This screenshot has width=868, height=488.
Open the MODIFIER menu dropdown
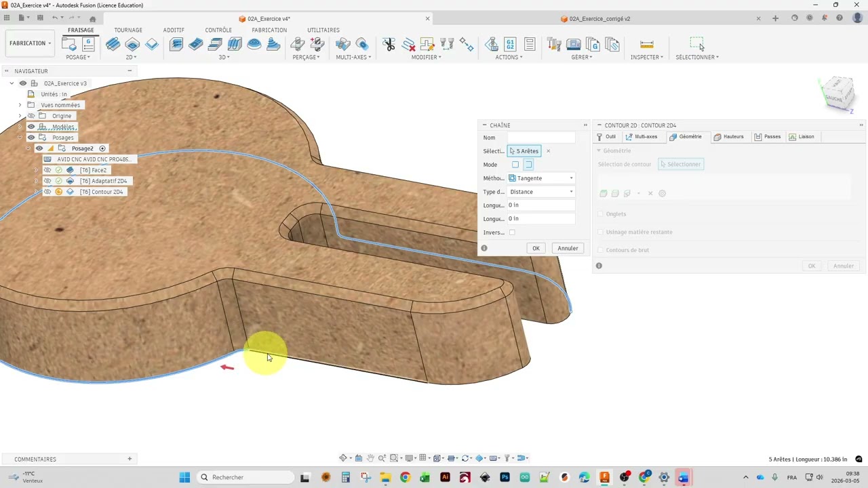[427, 57]
